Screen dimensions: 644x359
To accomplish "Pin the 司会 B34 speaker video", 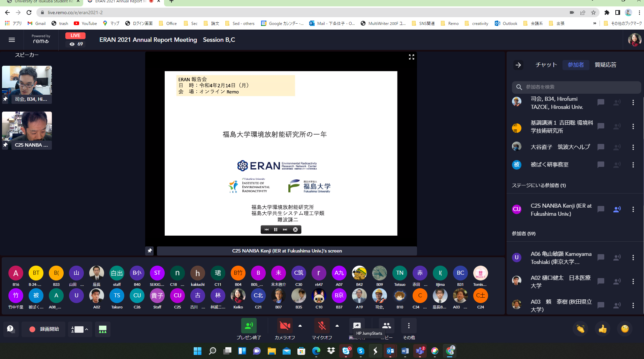I will (x=5, y=99).
